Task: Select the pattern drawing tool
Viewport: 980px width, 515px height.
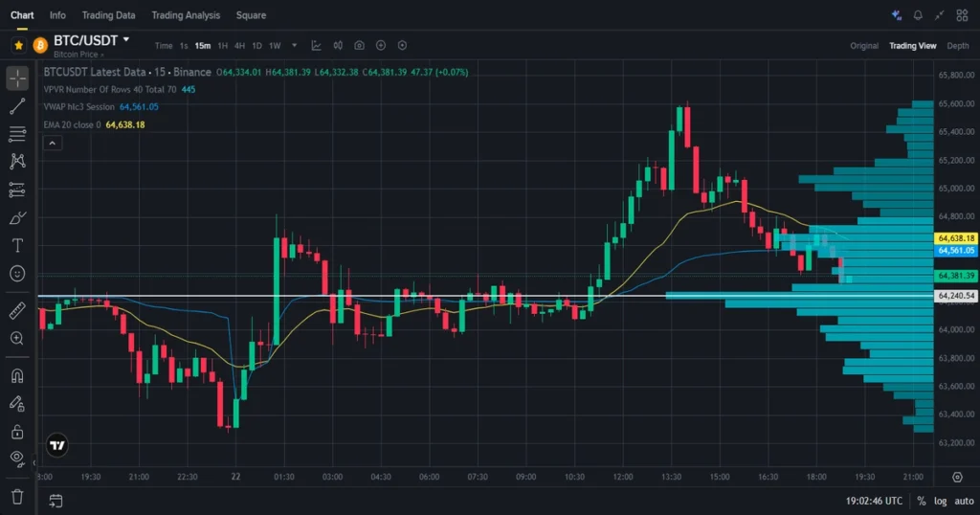Action: coord(17,161)
